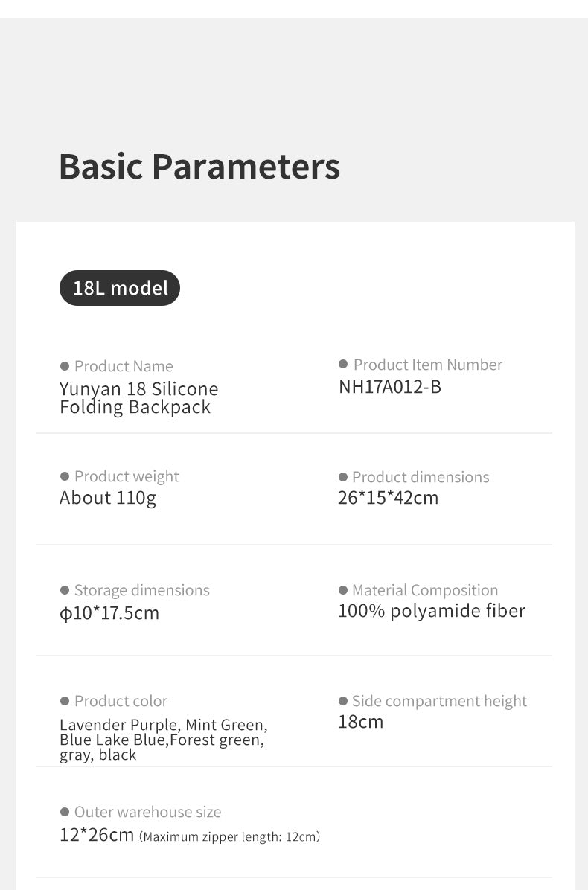The height and width of the screenshot is (890, 588).
Task: Click the bullet dot beside Product weight
Action: (x=65, y=476)
